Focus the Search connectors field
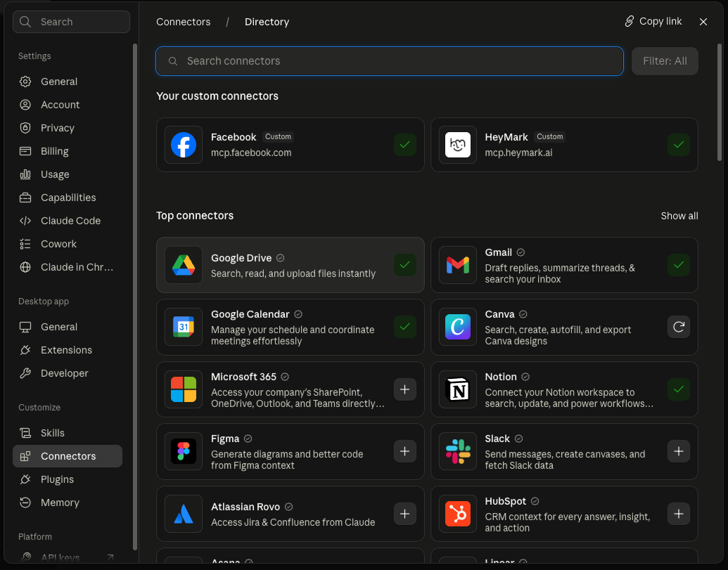 pyautogui.click(x=390, y=61)
